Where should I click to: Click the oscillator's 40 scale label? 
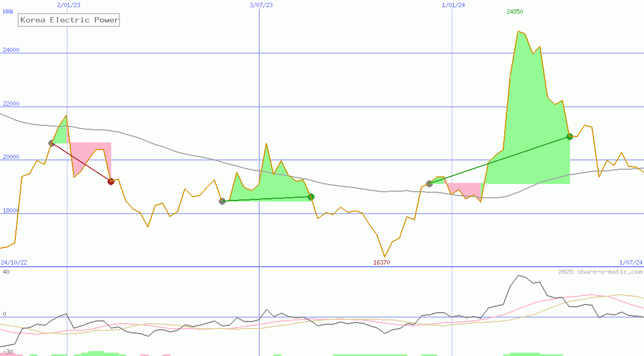coord(5,272)
